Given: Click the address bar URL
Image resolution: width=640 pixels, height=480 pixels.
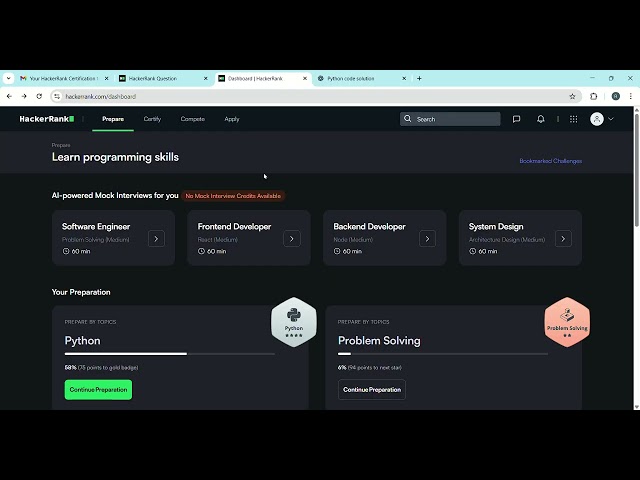Looking at the screenshot, I should click(101, 97).
